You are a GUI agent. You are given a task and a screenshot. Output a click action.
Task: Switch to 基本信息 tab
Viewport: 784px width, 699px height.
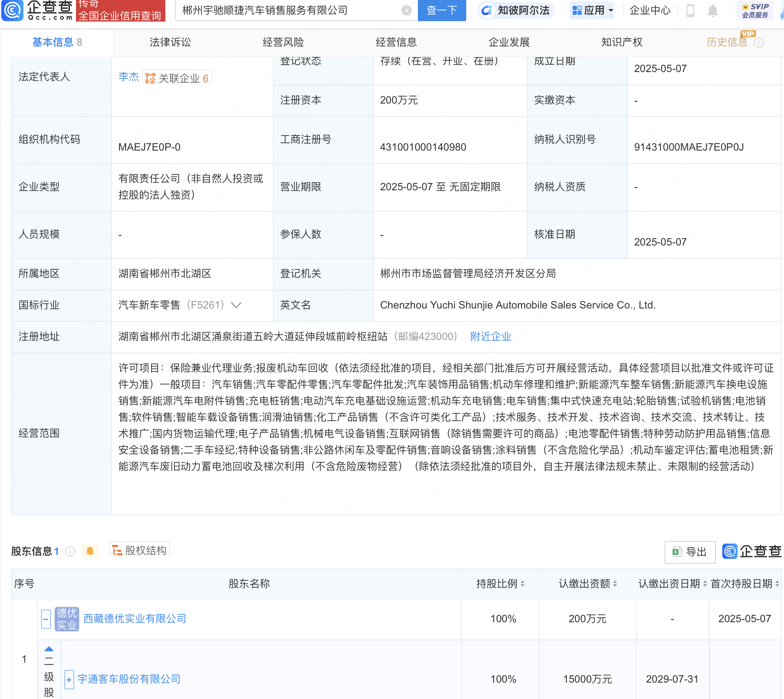pyautogui.click(x=57, y=42)
